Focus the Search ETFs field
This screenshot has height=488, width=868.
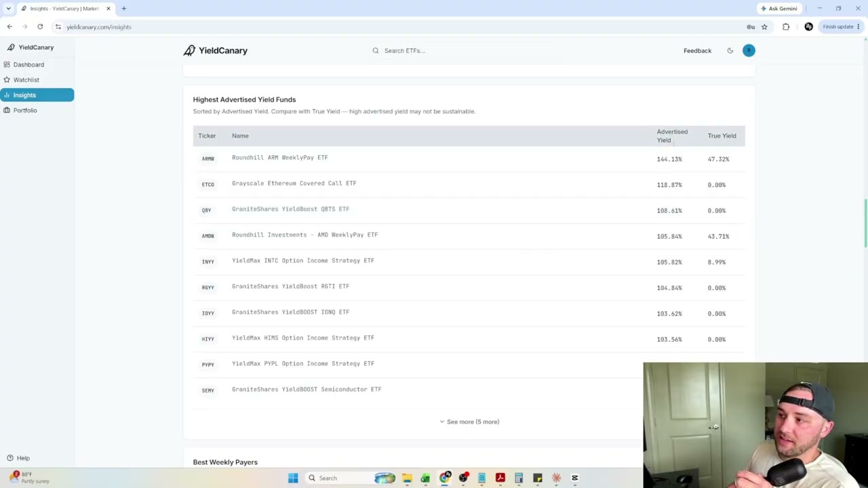(465, 51)
